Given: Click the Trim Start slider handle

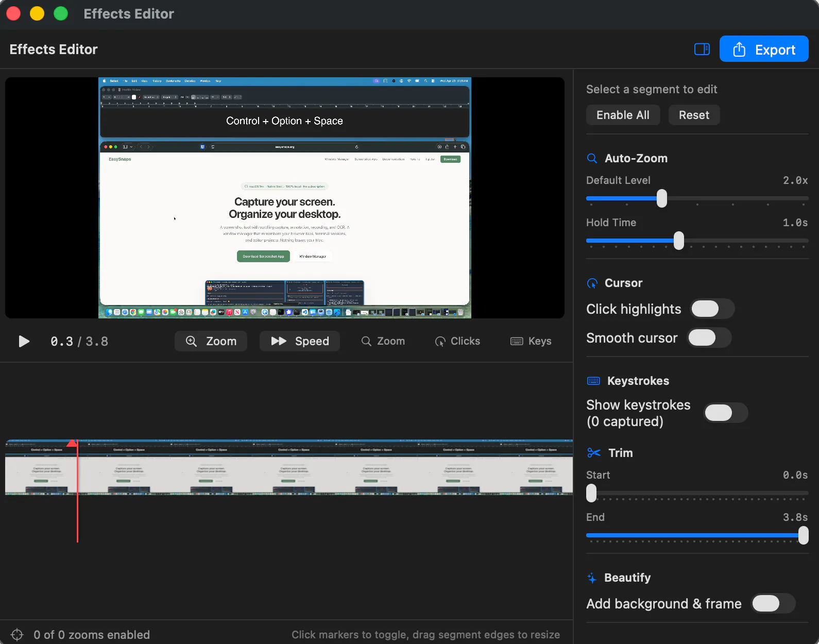Looking at the screenshot, I should click(591, 493).
